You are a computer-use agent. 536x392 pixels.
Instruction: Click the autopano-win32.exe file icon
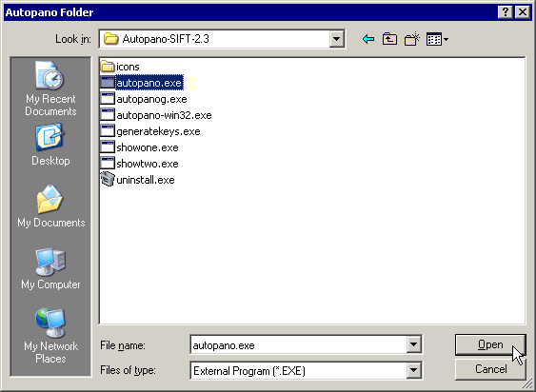107,115
